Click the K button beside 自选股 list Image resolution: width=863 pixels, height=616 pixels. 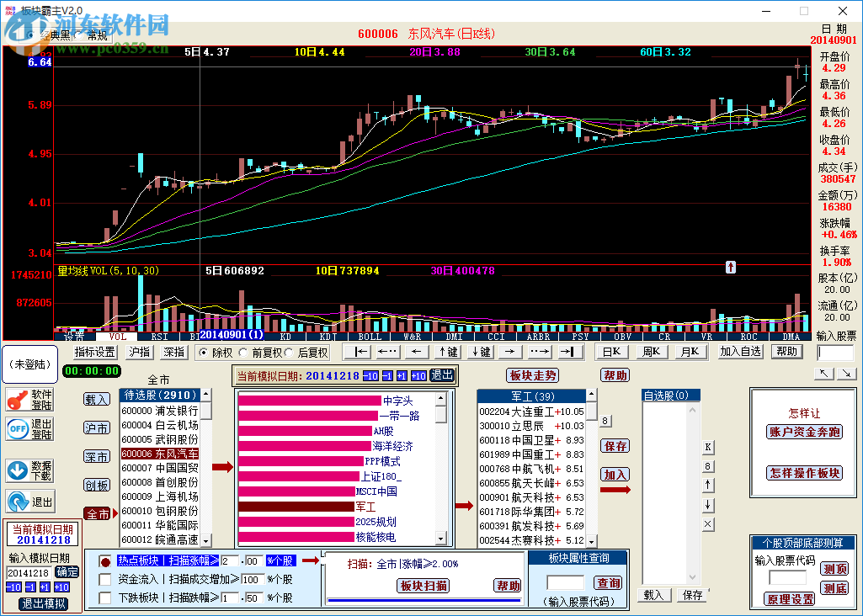coord(708,447)
